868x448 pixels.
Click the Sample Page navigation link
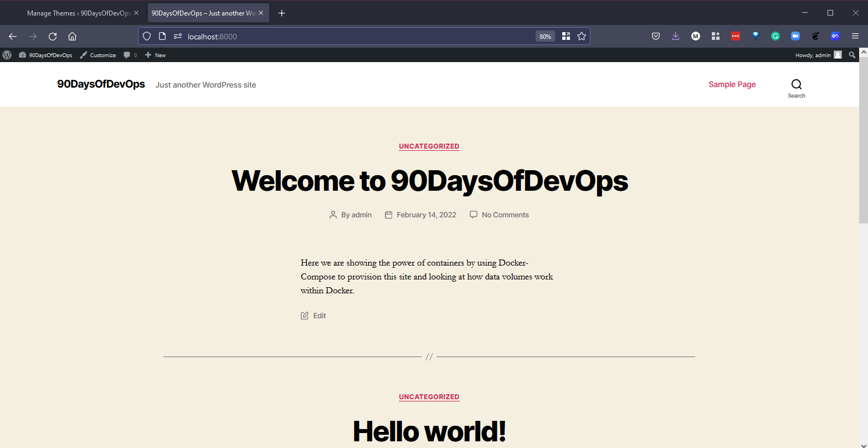pos(732,84)
